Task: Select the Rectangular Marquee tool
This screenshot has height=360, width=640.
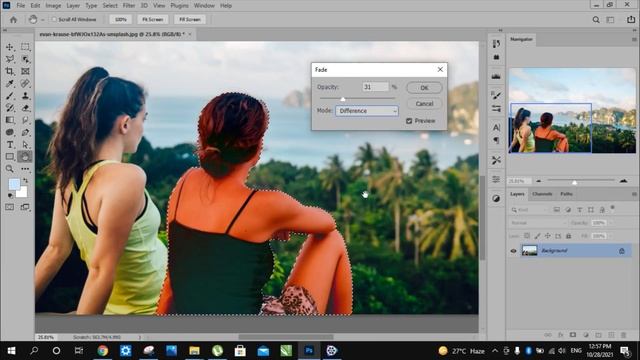Action: coord(25,47)
